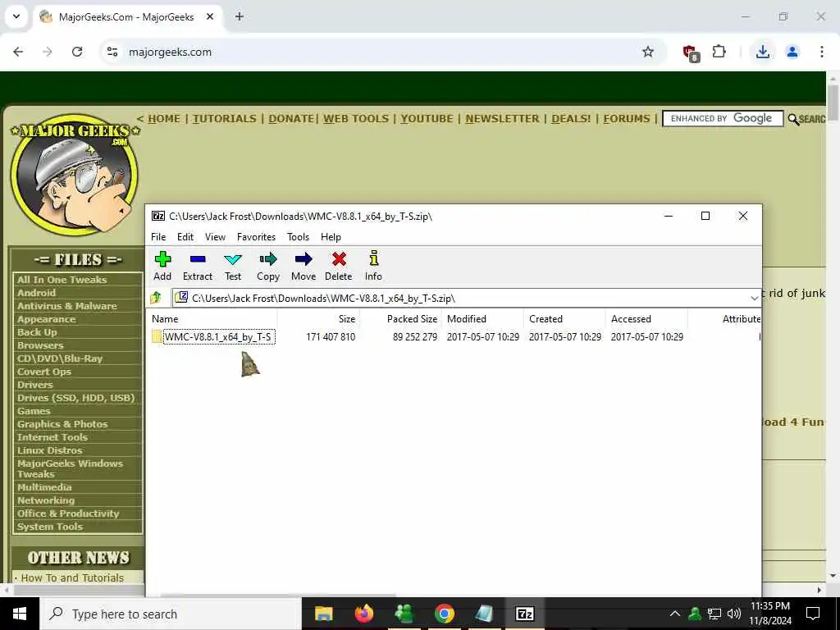Open the Chrome profile avatar
Image resolution: width=840 pixels, height=630 pixels.
point(792,52)
